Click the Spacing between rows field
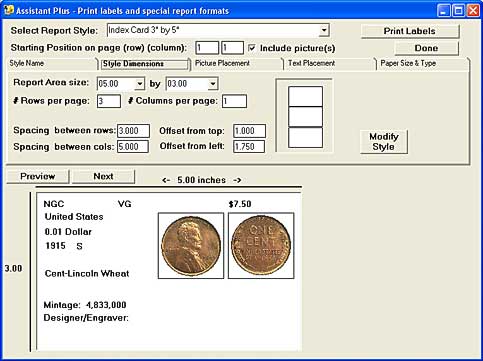The image size is (483, 361). [133, 131]
